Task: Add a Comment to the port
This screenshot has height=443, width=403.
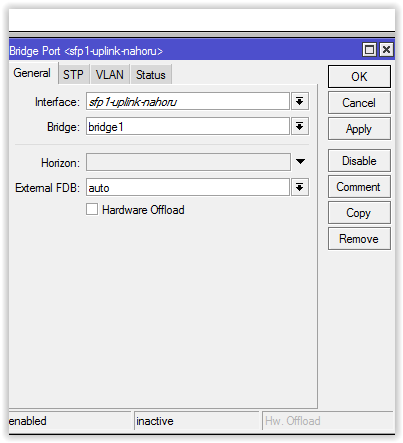Action: tap(359, 187)
